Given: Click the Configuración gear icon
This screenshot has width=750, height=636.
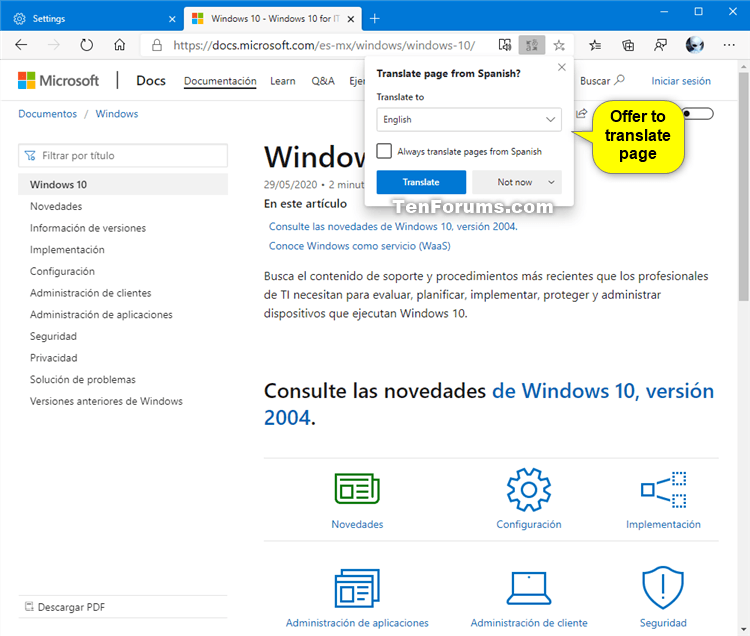Looking at the screenshot, I should [x=529, y=490].
